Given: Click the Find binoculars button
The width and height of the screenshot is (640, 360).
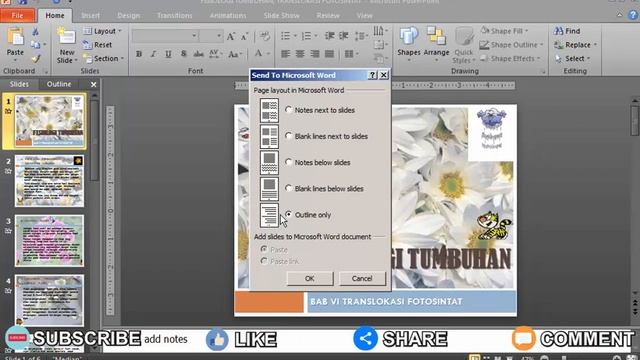Looking at the screenshot, I should (567, 31).
